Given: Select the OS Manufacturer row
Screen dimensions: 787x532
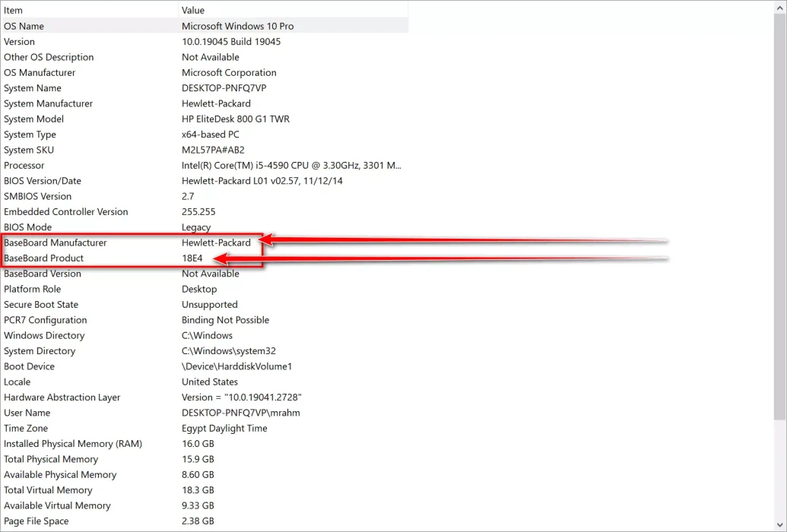Looking at the screenshot, I should (x=205, y=73).
